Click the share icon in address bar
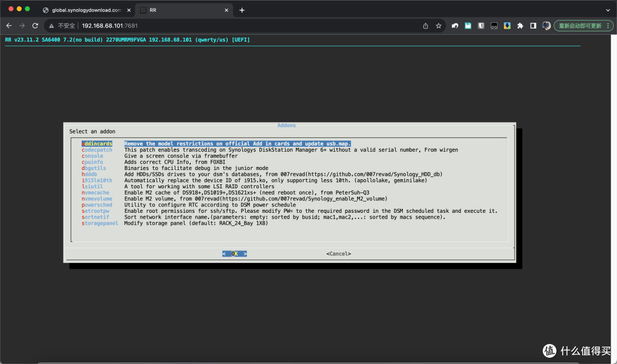This screenshot has width=617, height=364. click(426, 26)
